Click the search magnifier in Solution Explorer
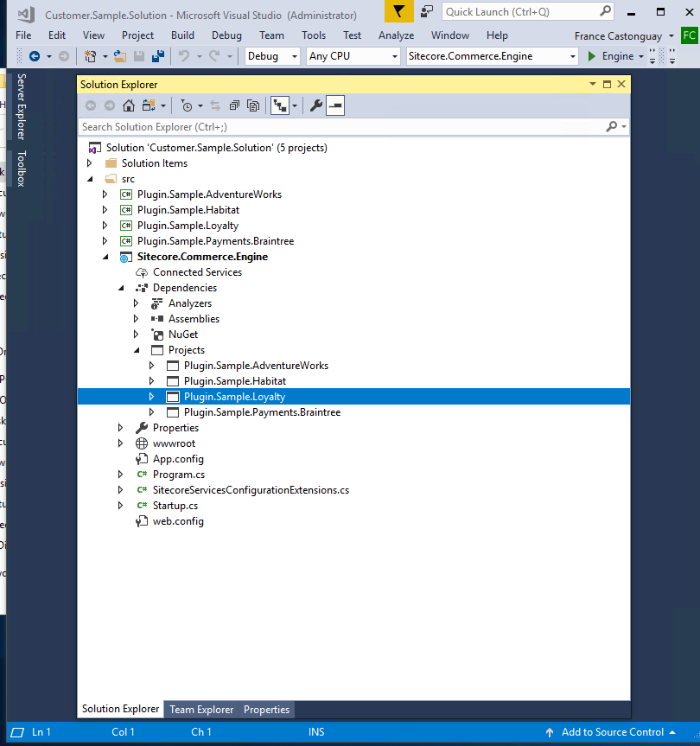The width and height of the screenshot is (700, 746). pyautogui.click(x=612, y=127)
